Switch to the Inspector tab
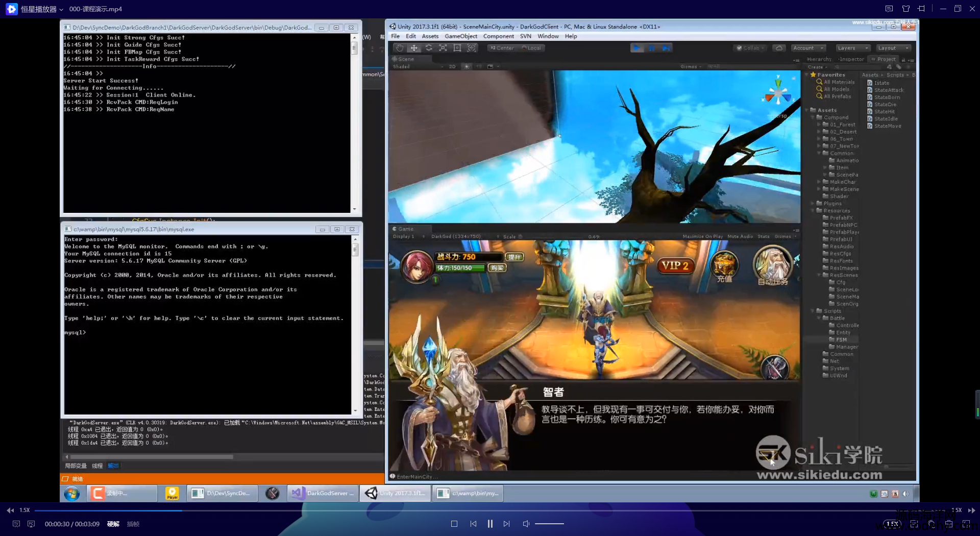 coord(851,59)
